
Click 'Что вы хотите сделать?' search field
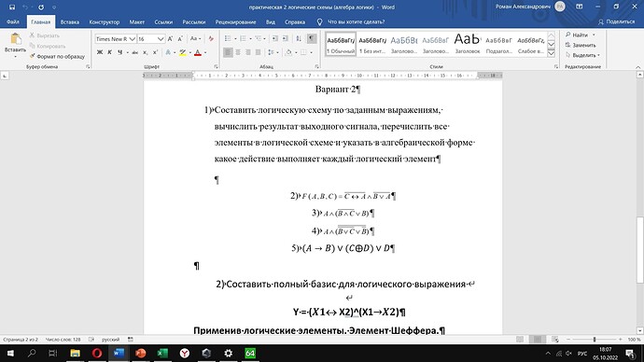(x=356, y=21)
